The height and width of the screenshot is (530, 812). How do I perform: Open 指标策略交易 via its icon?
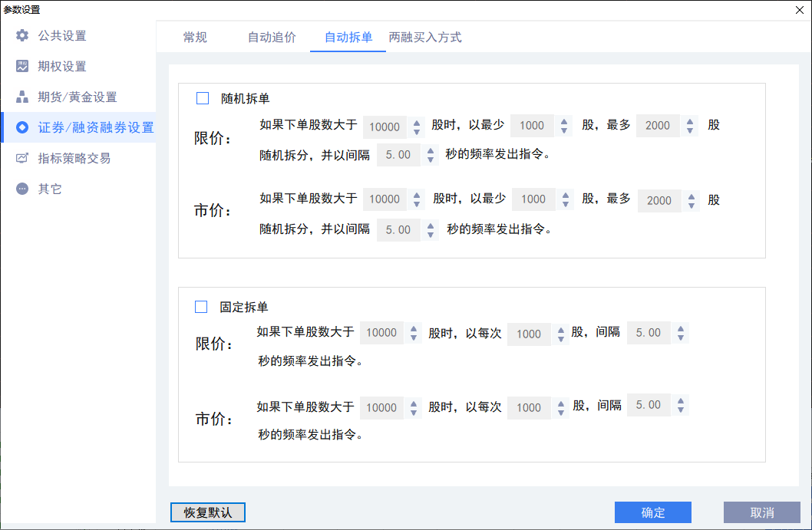tap(22, 158)
